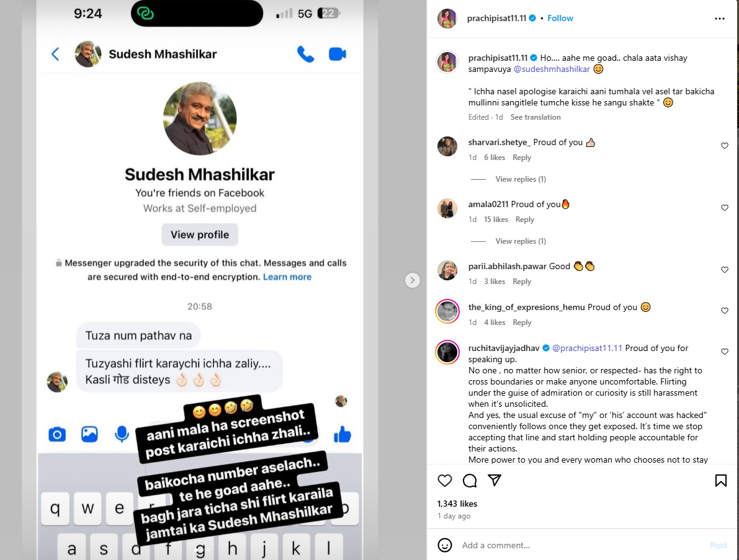739x560 pixels.
Task: Go to next image with arrow
Action: click(413, 280)
